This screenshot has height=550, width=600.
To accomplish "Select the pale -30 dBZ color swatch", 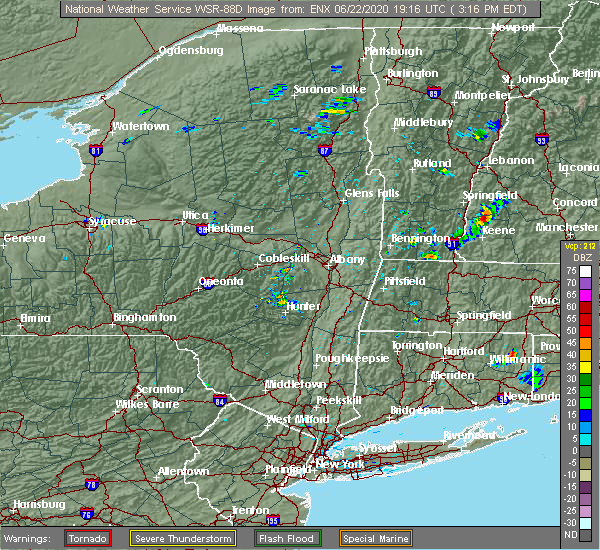I will click(585, 523).
